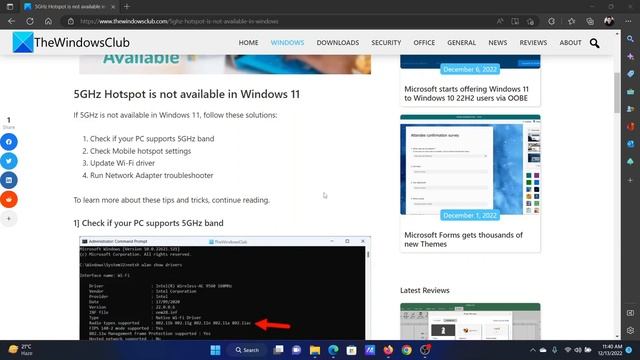Open File Explorer from taskbar

[315, 350]
